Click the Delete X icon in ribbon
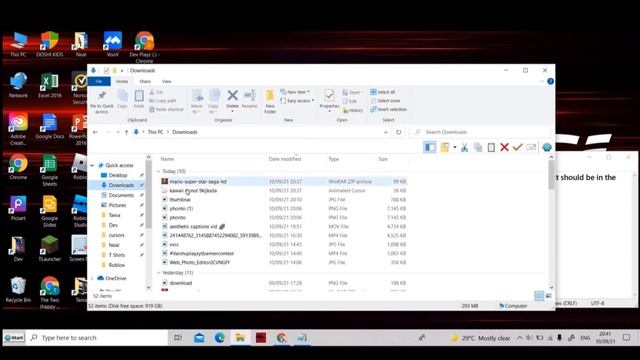 [232, 96]
